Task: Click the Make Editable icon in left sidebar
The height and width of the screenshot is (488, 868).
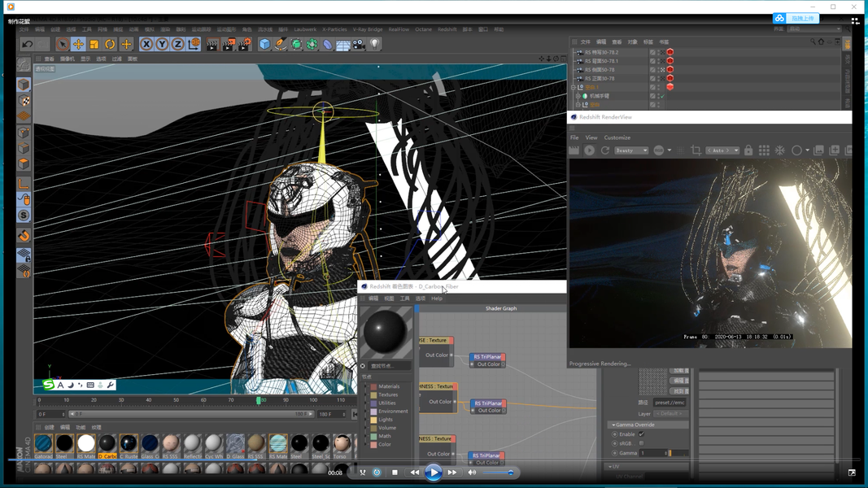Action: 24,65
